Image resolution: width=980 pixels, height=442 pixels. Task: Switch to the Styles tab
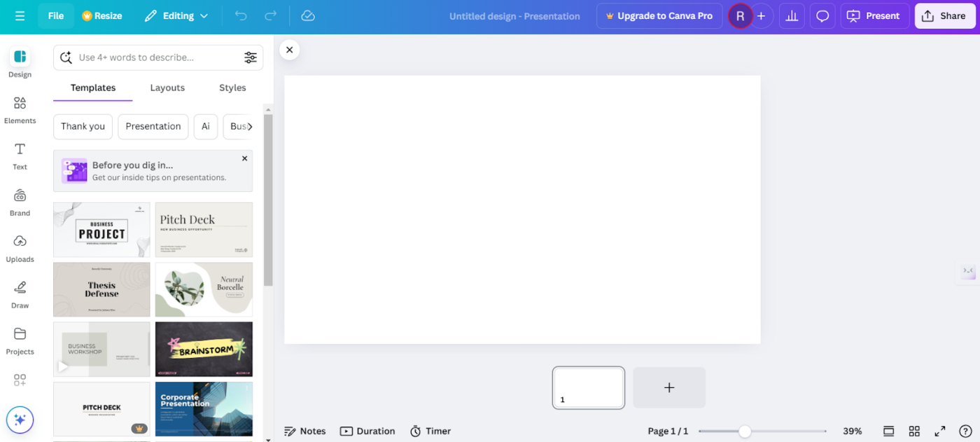click(232, 88)
